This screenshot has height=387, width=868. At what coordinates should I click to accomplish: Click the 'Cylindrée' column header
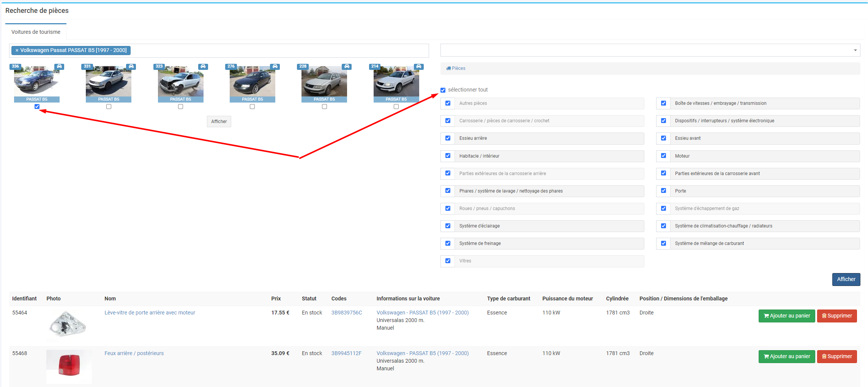617,299
